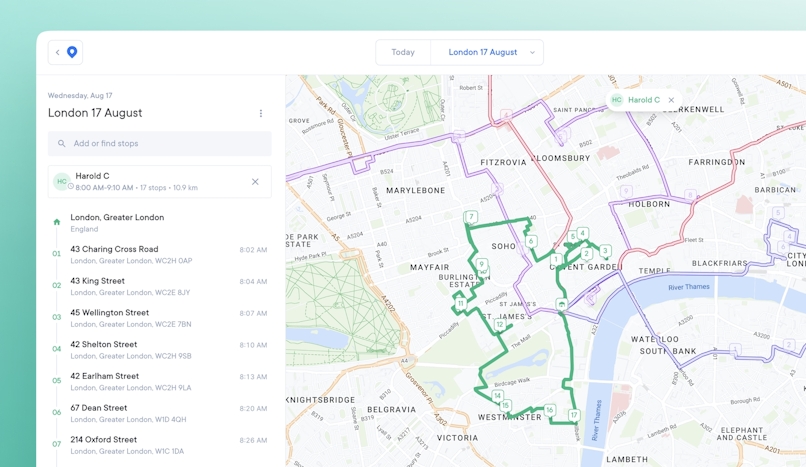Click the back arrow with location pin
Screen dimensions: 806x467
pyautogui.click(x=65, y=52)
